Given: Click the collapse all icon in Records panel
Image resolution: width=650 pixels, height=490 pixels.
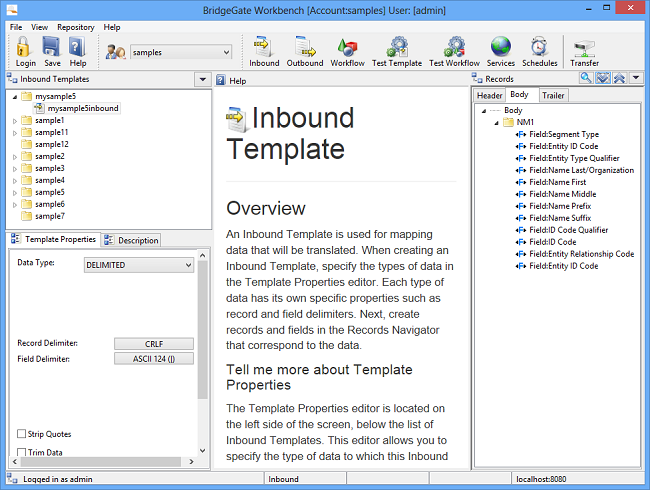Looking at the screenshot, I should point(619,78).
